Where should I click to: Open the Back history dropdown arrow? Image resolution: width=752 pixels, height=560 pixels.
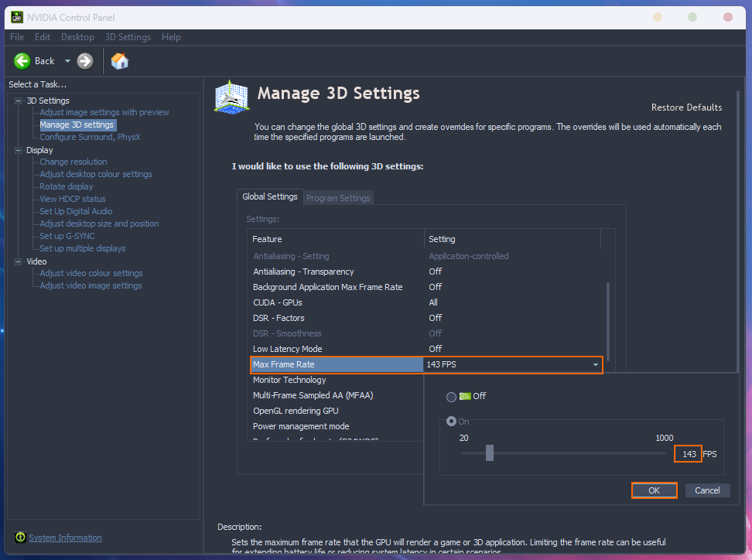(x=67, y=61)
